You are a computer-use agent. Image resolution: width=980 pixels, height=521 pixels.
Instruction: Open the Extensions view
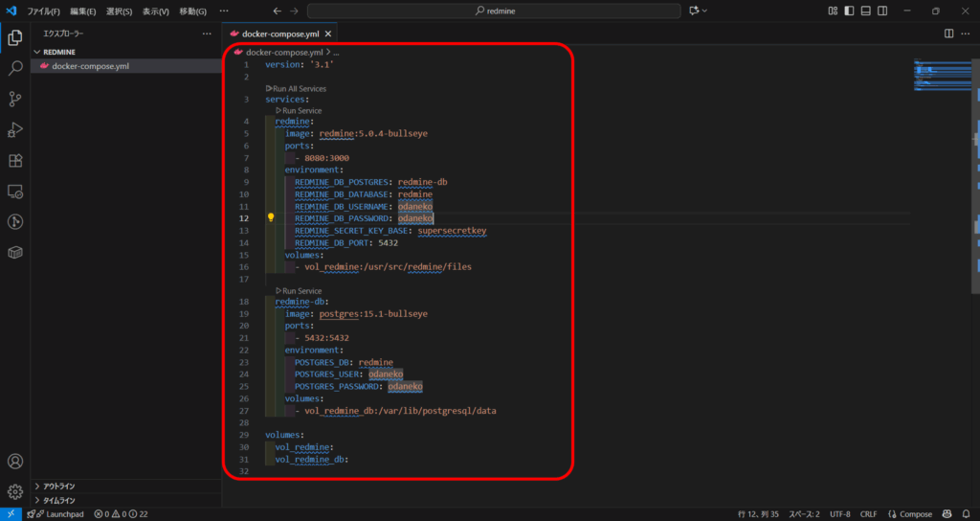[x=15, y=161]
